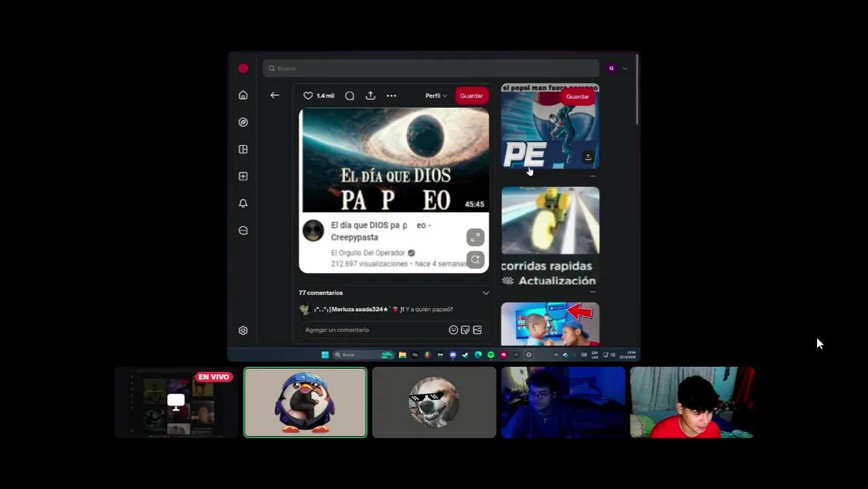Open Discord from the taskbar

(x=453, y=355)
